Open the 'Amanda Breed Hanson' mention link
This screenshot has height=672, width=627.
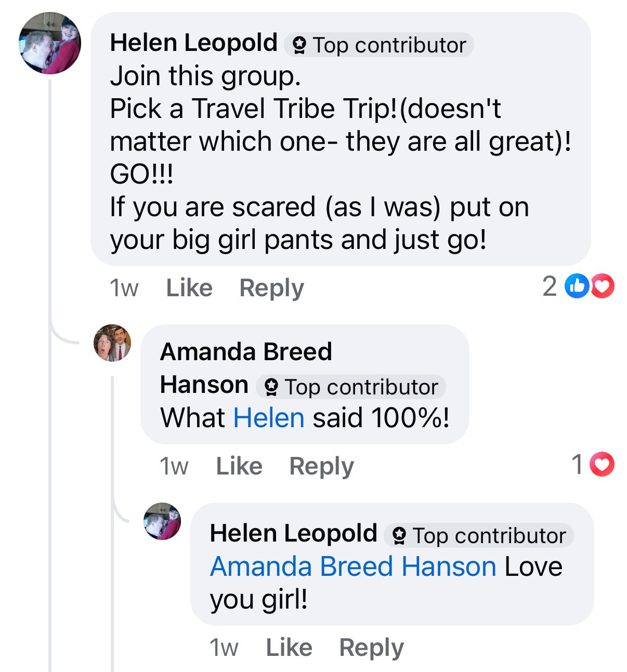[x=353, y=566]
